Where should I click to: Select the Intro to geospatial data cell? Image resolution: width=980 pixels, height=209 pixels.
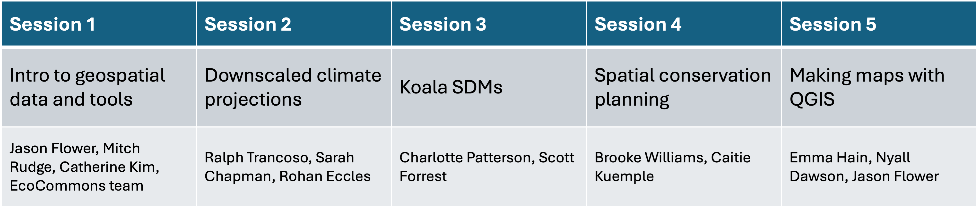pyautogui.click(x=99, y=87)
